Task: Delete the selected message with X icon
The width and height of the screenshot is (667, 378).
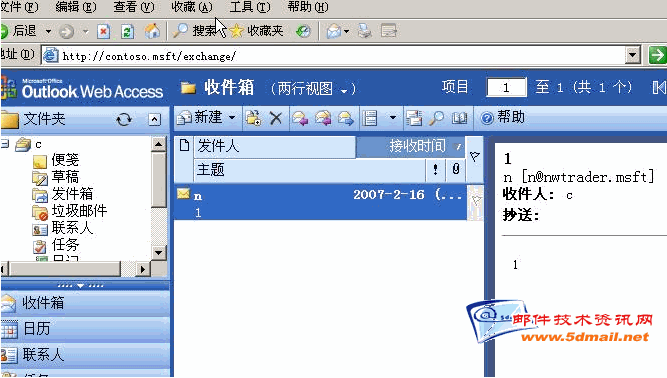Action: (x=276, y=118)
